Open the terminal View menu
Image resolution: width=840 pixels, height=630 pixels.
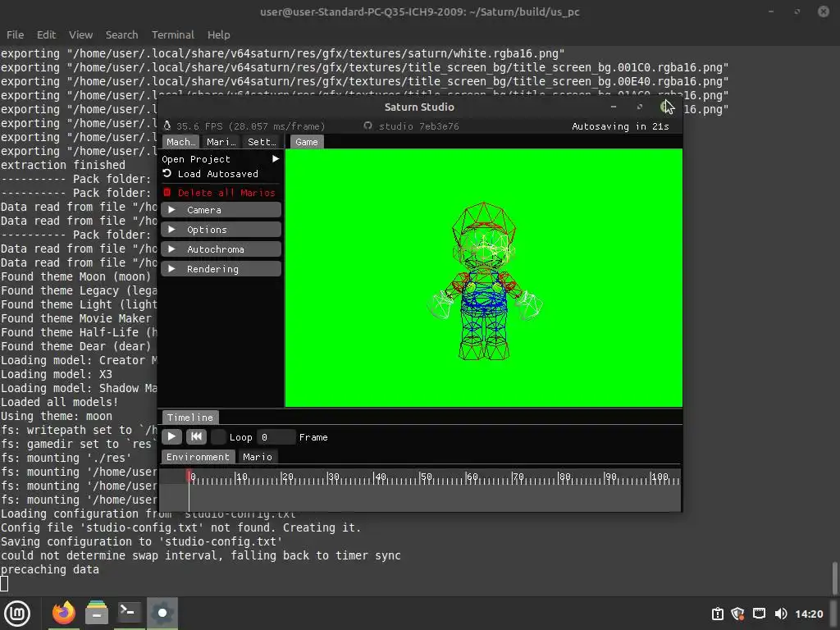(80, 34)
